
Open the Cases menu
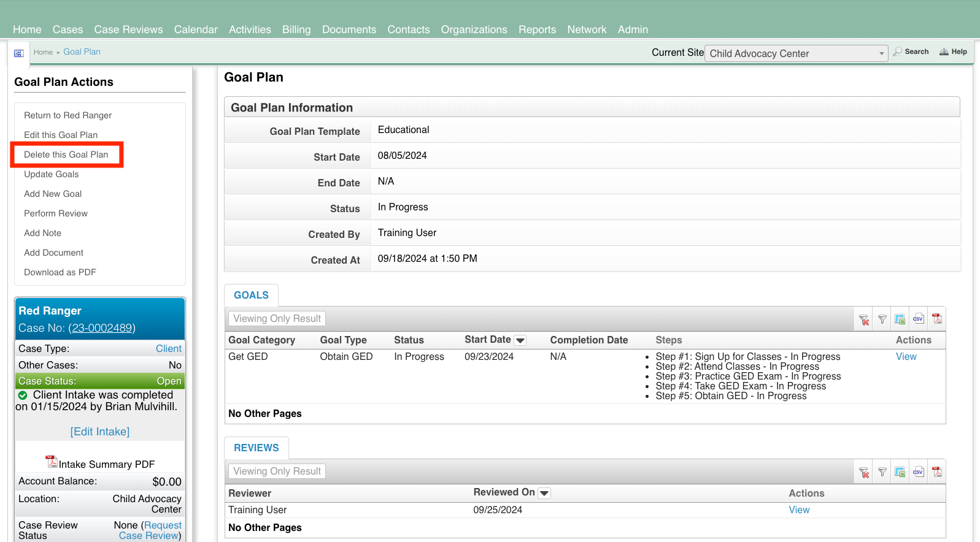68,29
